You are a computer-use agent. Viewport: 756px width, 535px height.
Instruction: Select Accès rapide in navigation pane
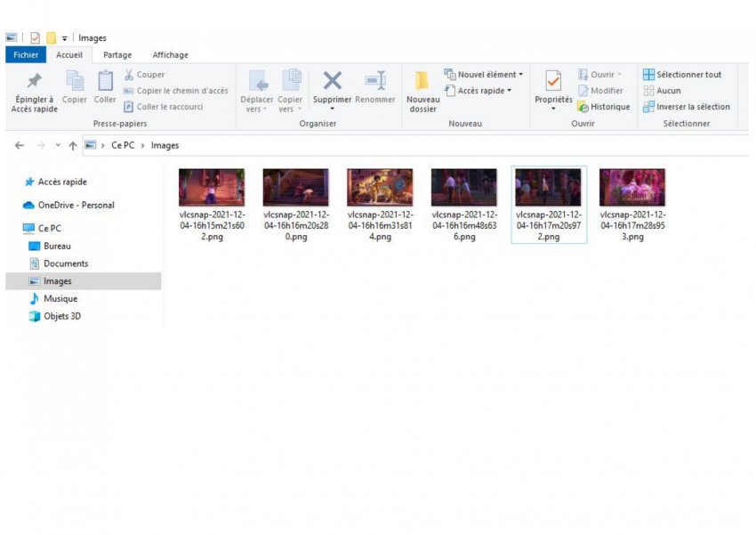coord(55,182)
